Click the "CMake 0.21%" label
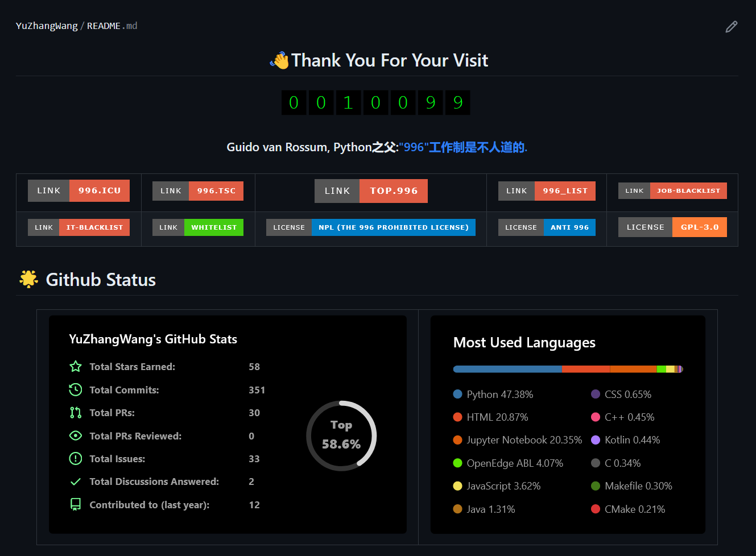 [635, 509]
